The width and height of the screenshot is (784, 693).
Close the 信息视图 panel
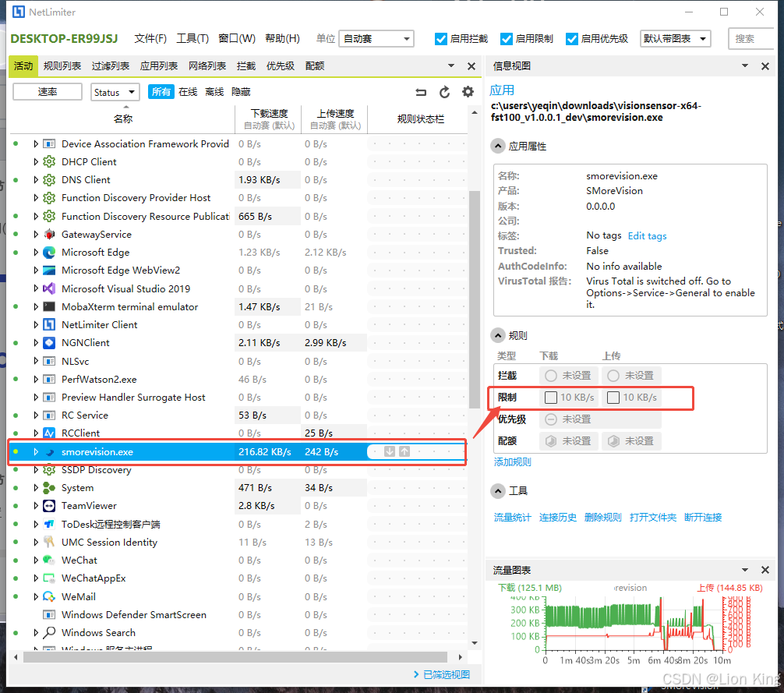tap(765, 66)
